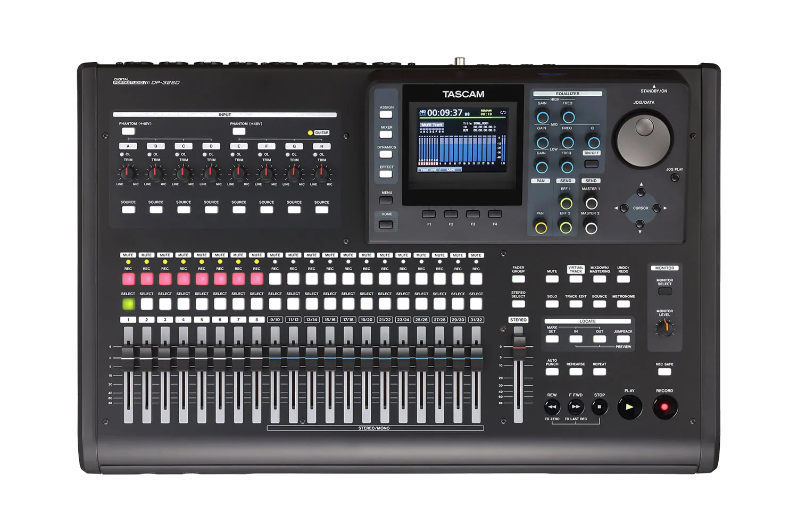Grab the STEREO master fader
Viewport: 798px width, 532px height.
519,346
